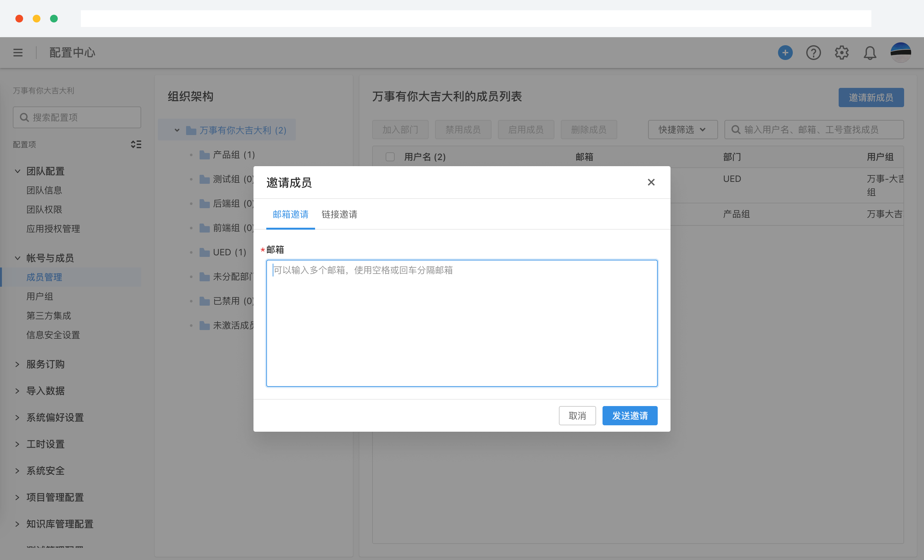
Task: Open the settings gear icon
Action: pos(841,53)
